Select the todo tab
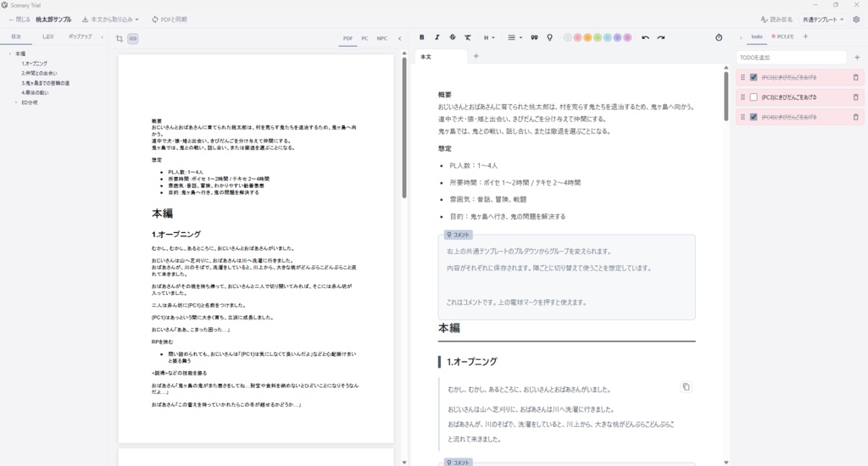 click(x=757, y=36)
